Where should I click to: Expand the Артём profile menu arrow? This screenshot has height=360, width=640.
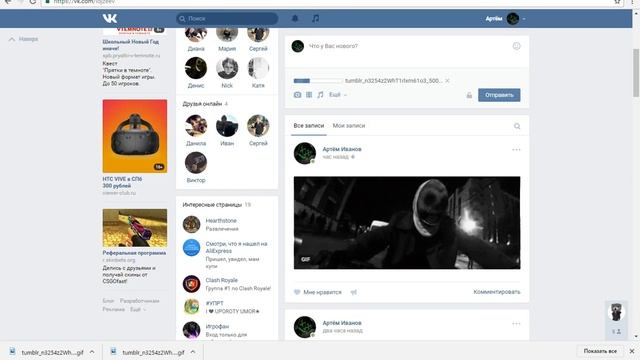pyautogui.click(x=524, y=19)
